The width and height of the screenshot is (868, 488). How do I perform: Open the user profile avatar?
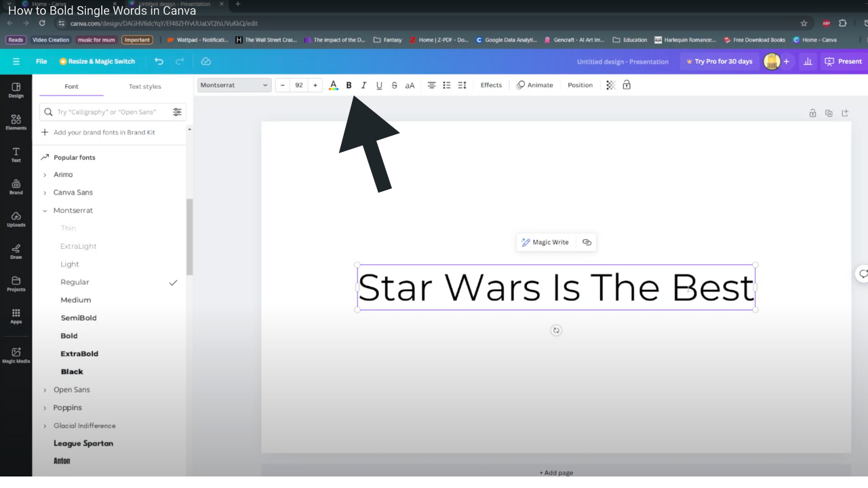[x=772, y=62]
